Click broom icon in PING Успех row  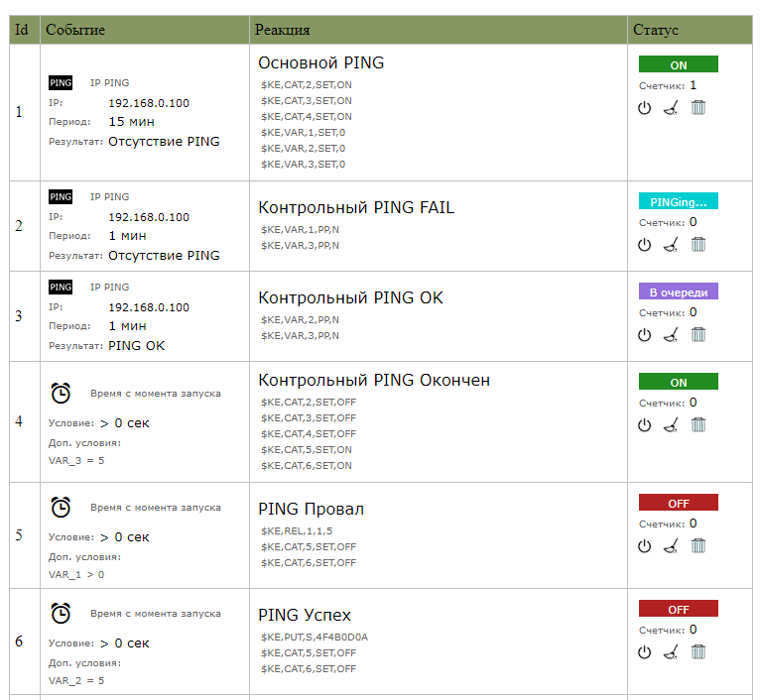click(672, 651)
